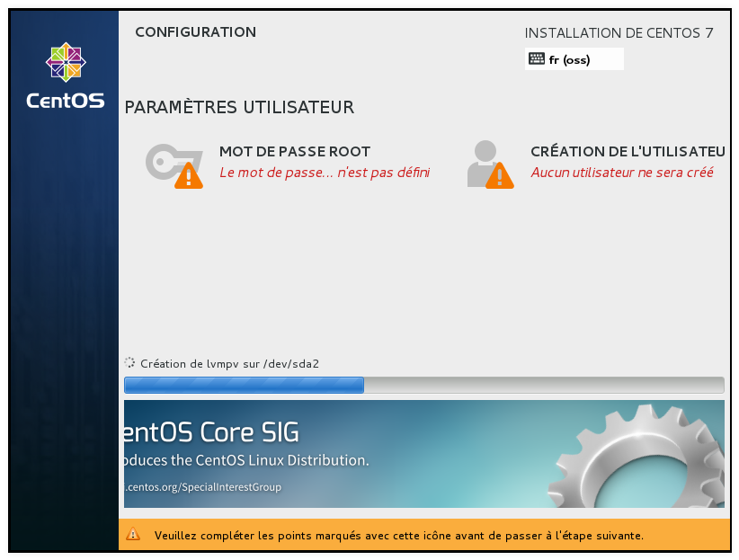The height and width of the screenshot is (560, 739).
Task: Click the spinner beside Création de lvmpv
Action: pyautogui.click(x=129, y=362)
